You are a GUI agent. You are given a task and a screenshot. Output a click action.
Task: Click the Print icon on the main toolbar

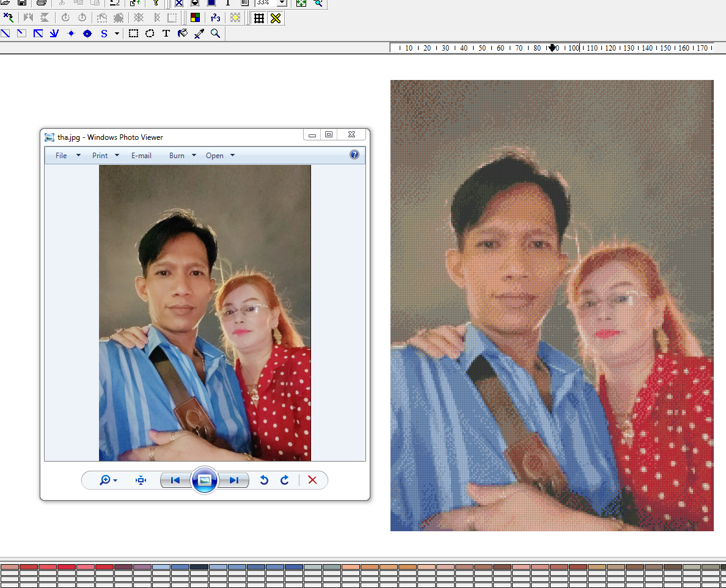(41, 3)
